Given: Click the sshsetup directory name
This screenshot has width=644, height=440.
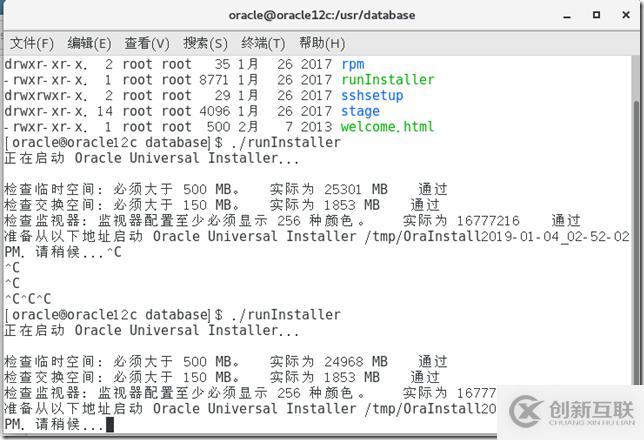Looking at the screenshot, I should [372, 96].
